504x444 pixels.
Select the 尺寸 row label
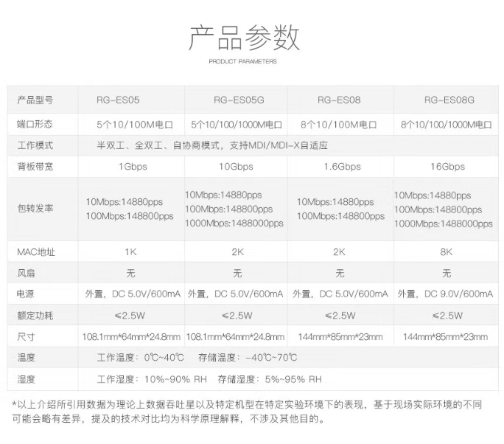click(x=26, y=337)
